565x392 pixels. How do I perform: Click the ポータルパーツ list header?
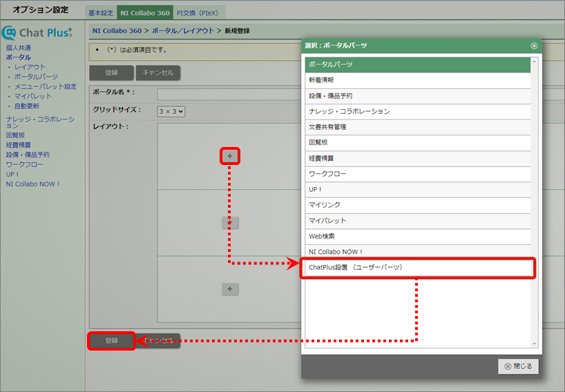pyautogui.click(x=418, y=65)
